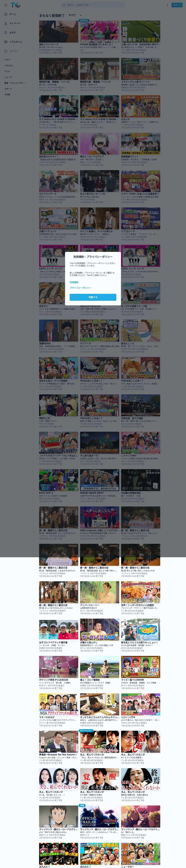Open the three-dot more options menu

pyautogui.click(x=167, y=5)
